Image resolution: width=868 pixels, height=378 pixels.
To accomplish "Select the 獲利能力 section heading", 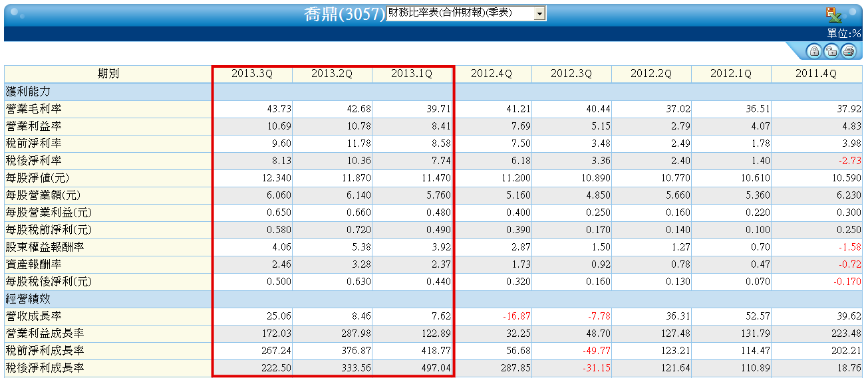I will [x=27, y=91].
